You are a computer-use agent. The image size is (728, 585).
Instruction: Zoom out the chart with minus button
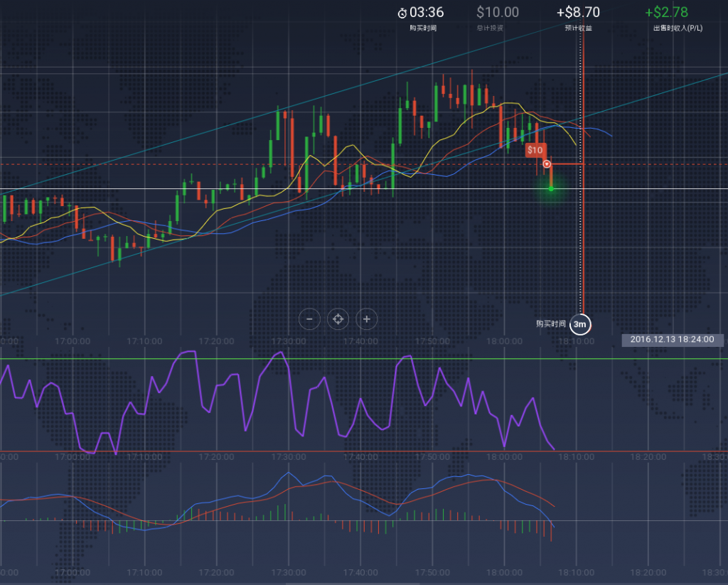pyautogui.click(x=309, y=320)
